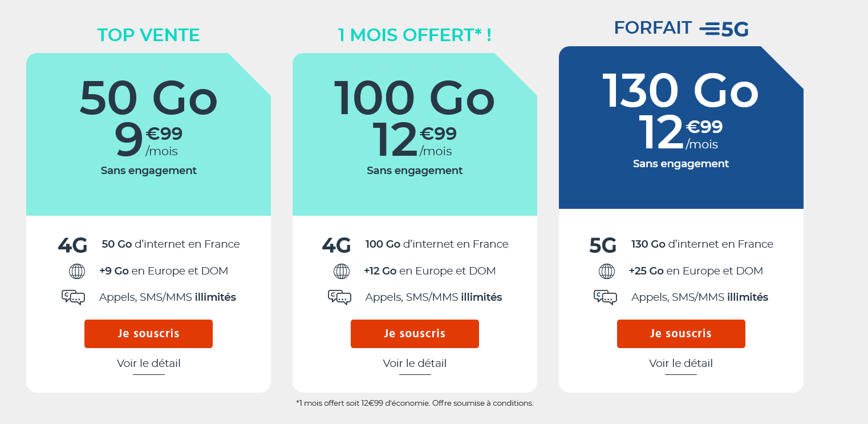Click the globe icon on the 100 Go plan
The height and width of the screenshot is (424, 868).
(341, 270)
